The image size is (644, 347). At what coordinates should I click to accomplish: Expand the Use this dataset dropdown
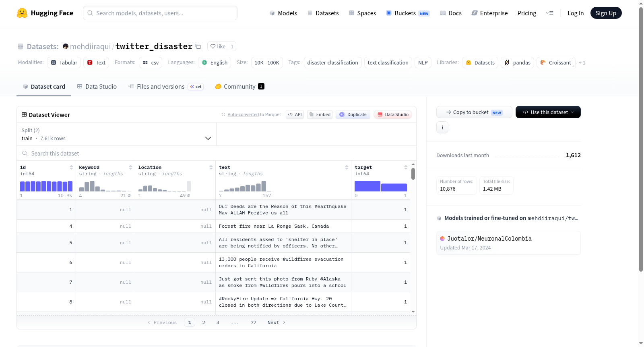click(x=548, y=112)
